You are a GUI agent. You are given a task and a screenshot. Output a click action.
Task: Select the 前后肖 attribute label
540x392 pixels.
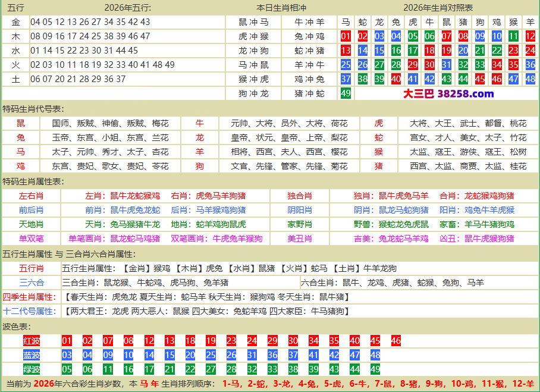click(31, 210)
